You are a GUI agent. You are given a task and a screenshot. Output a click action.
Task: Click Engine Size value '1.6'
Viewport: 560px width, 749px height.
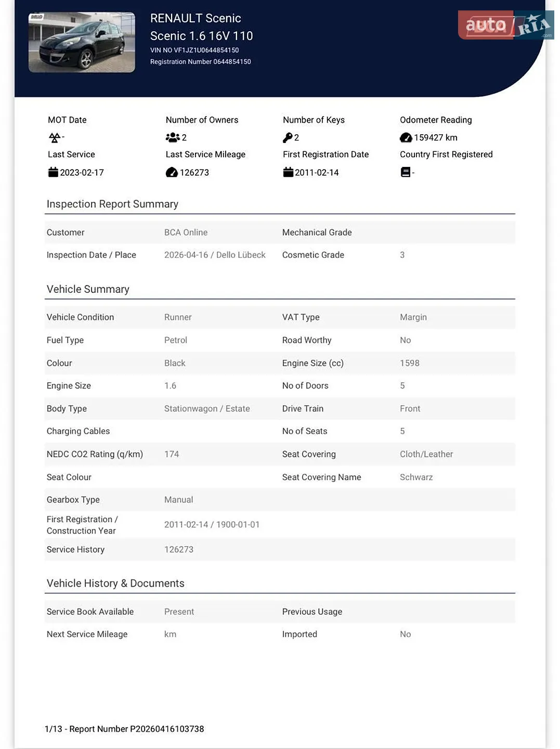(170, 386)
